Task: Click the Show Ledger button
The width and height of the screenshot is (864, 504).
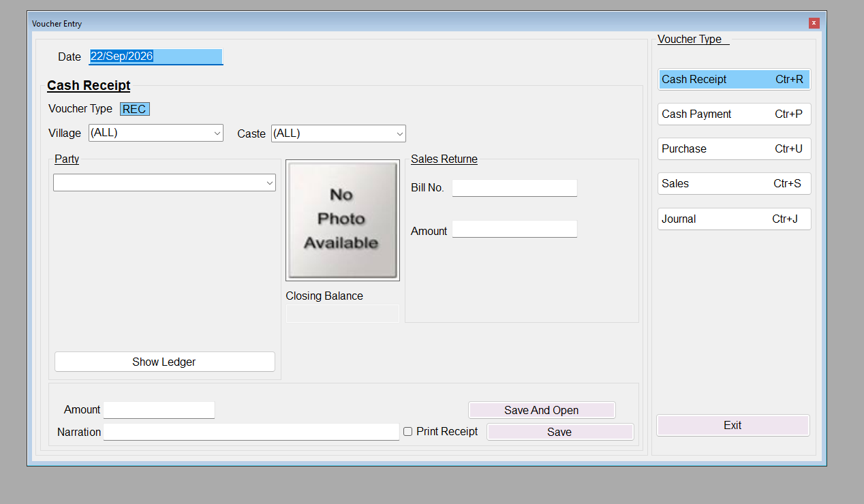Action: point(164,362)
